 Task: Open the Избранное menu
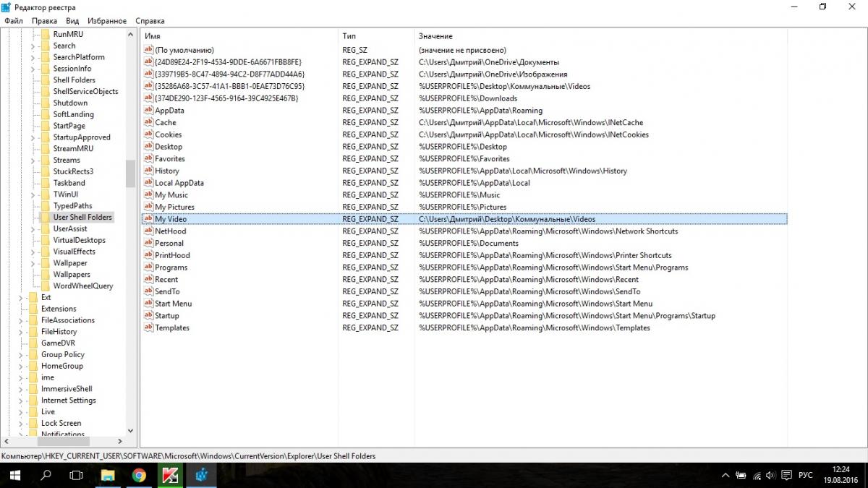[x=107, y=21]
